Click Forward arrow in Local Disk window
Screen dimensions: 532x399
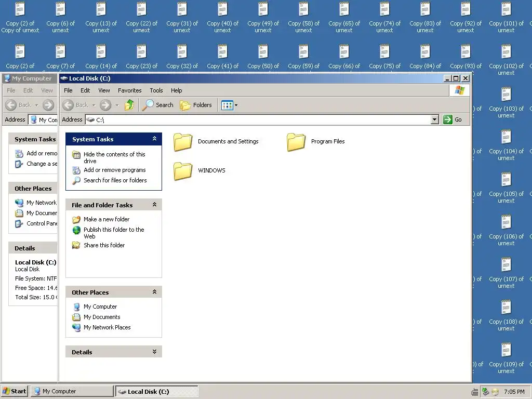pos(105,105)
